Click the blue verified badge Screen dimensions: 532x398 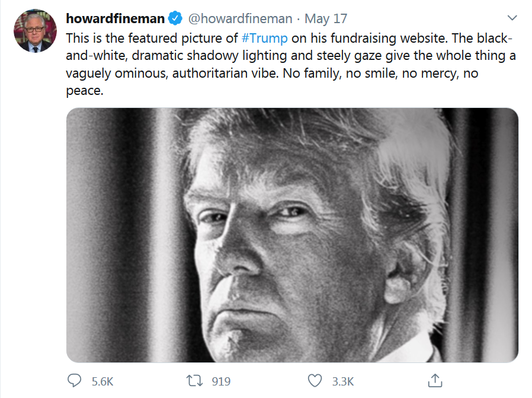click(x=175, y=18)
